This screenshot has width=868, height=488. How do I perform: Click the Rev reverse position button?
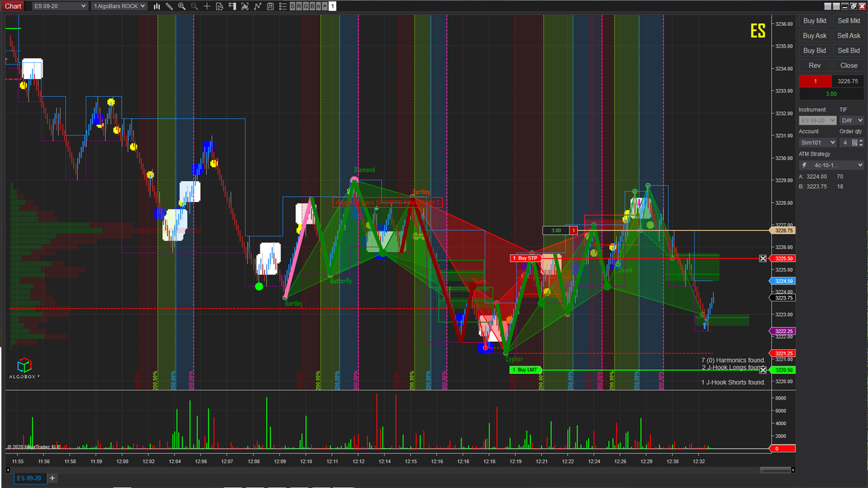click(814, 65)
